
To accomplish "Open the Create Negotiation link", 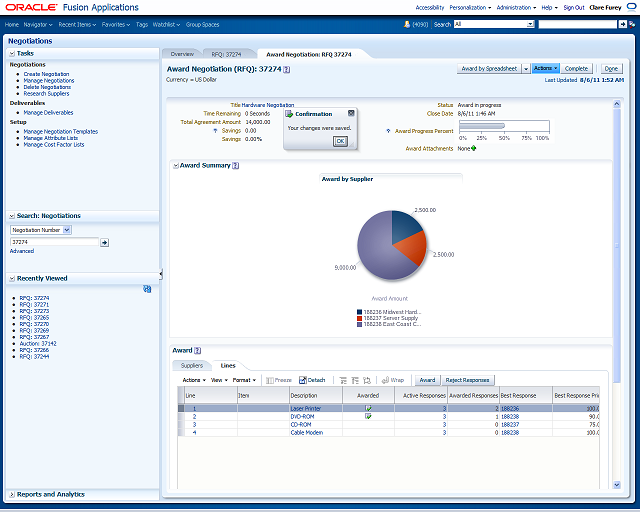I will pyautogui.click(x=46, y=74).
